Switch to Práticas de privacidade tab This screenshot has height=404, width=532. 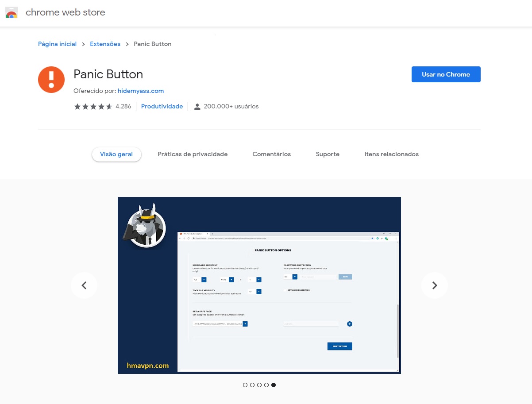[193, 154]
